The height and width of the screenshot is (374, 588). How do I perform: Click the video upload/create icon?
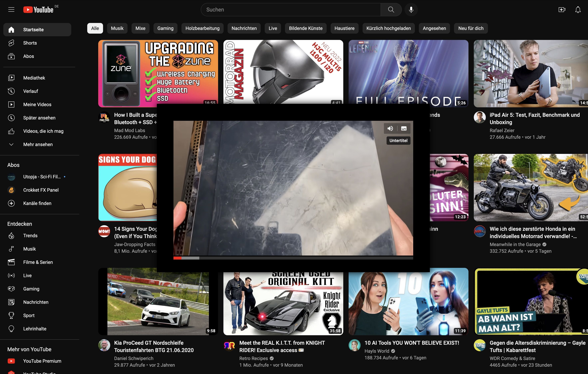562,9
